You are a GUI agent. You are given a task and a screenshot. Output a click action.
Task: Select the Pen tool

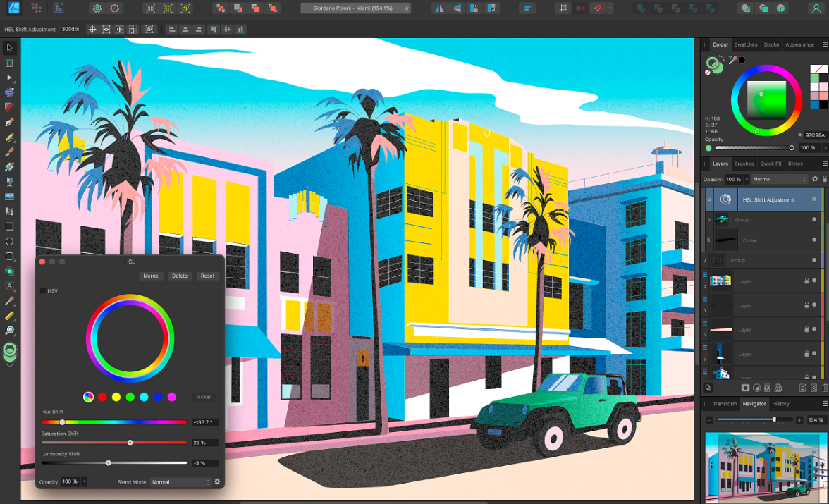point(10,123)
